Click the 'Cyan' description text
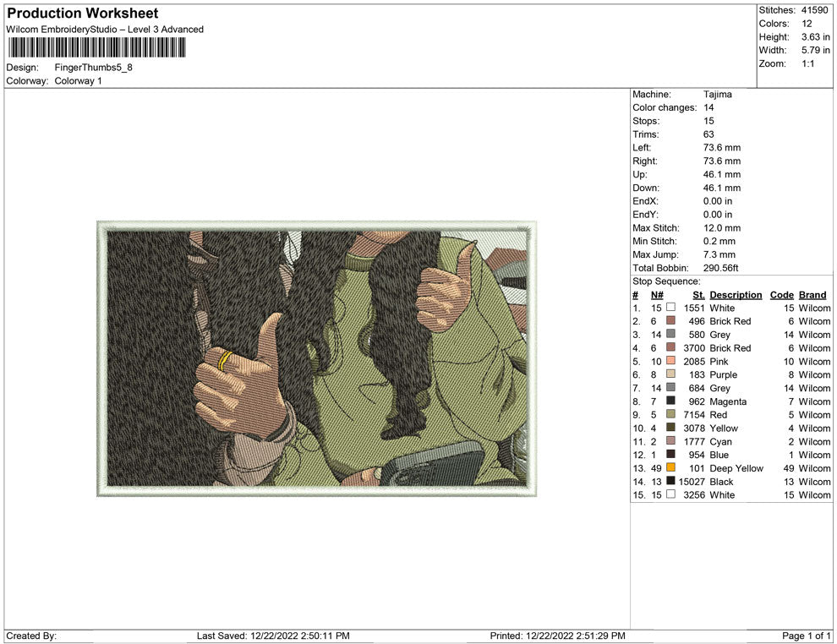837x644 pixels. [720, 442]
